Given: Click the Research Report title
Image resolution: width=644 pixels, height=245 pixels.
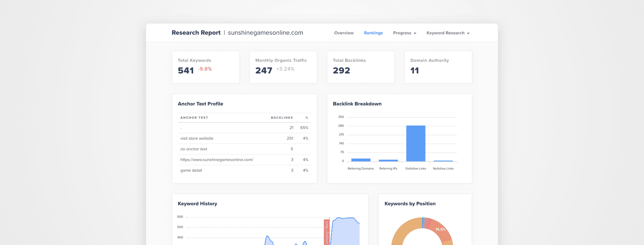Looking at the screenshot, I should point(196,33).
